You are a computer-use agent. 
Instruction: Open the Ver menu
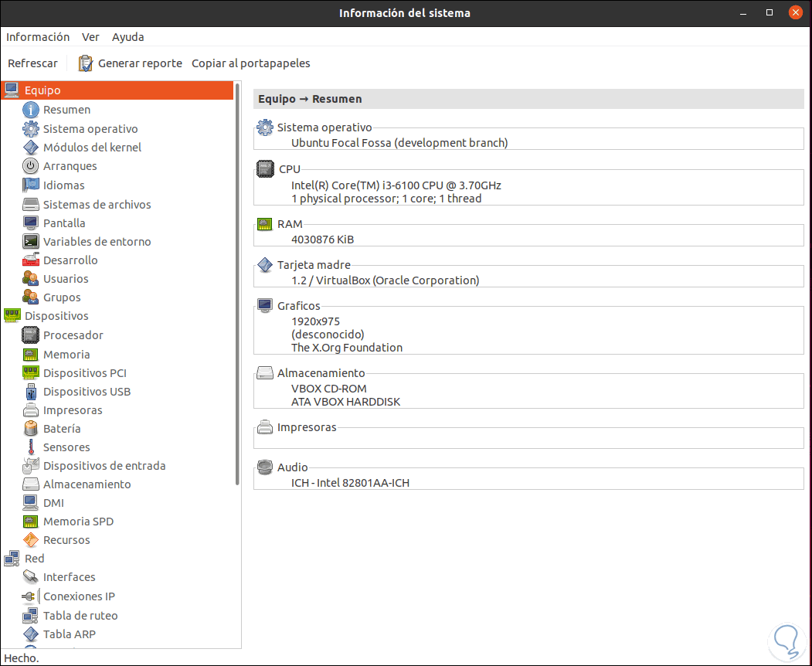pos(90,37)
